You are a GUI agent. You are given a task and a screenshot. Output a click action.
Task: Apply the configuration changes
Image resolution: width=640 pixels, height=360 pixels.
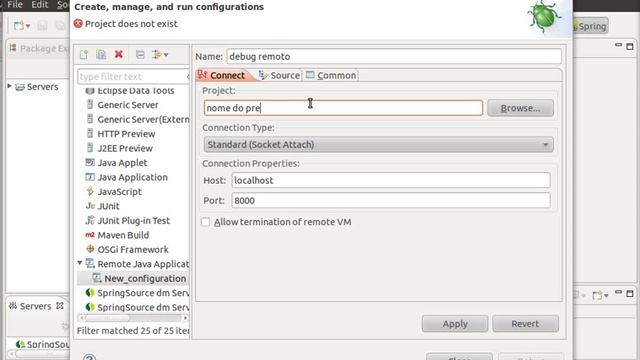click(455, 324)
